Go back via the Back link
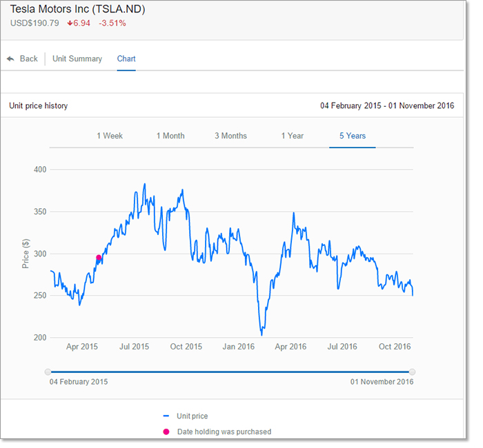 click(x=29, y=59)
